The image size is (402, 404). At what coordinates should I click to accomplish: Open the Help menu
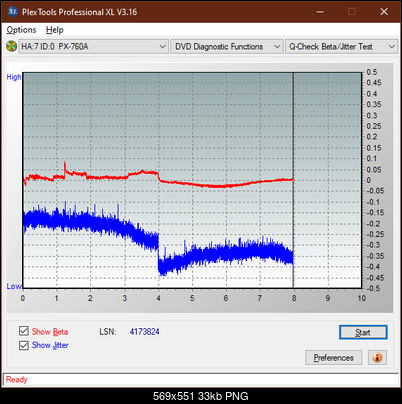pos(55,30)
